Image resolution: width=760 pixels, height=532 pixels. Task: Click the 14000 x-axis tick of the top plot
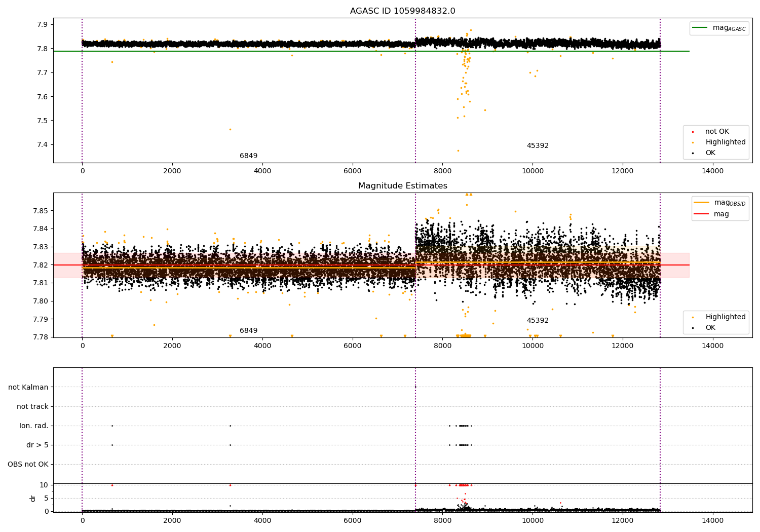pos(712,171)
